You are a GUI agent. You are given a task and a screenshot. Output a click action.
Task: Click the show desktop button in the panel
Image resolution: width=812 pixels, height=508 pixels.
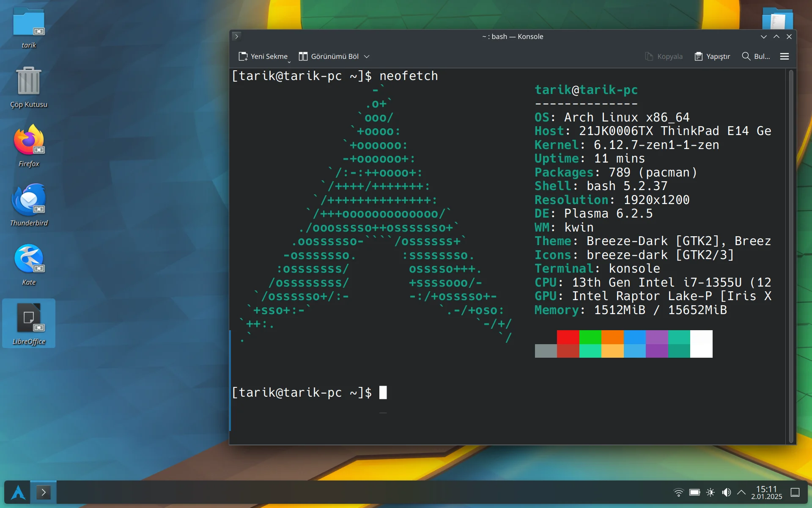pos(795,492)
